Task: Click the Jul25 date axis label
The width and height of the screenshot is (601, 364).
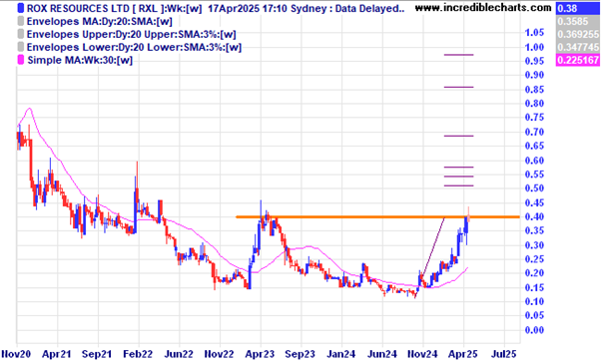Action: (503, 354)
